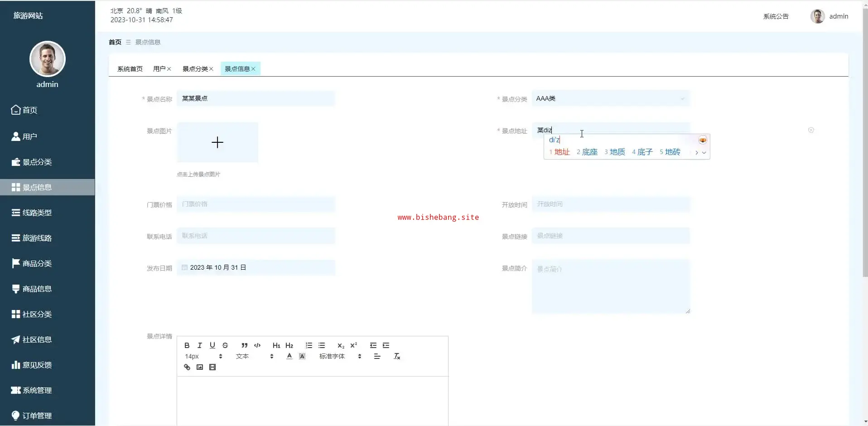Switch to the 用户 tab

159,69
